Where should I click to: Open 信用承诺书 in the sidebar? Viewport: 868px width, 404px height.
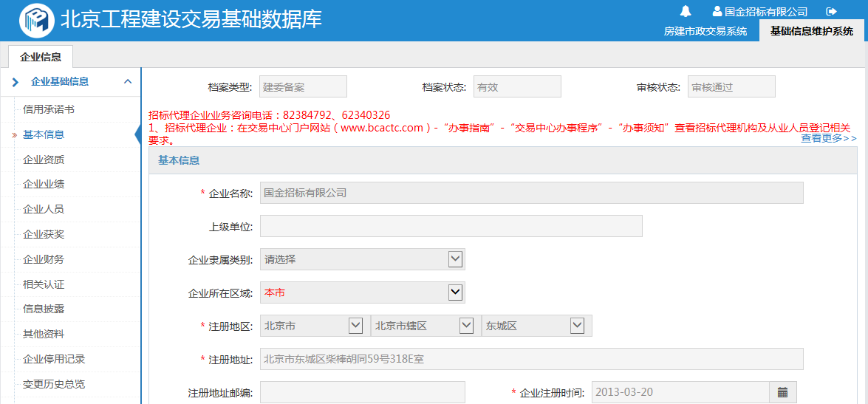click(x=49, y=109)
